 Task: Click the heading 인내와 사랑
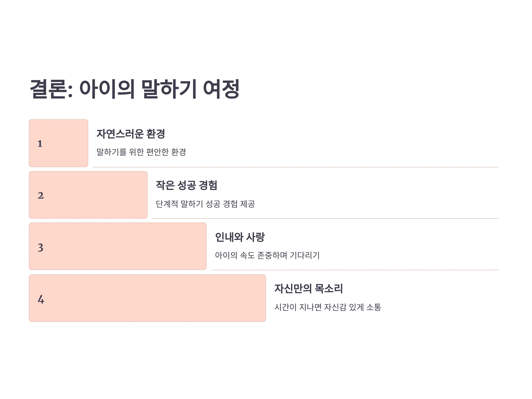[x=240, y=237]
